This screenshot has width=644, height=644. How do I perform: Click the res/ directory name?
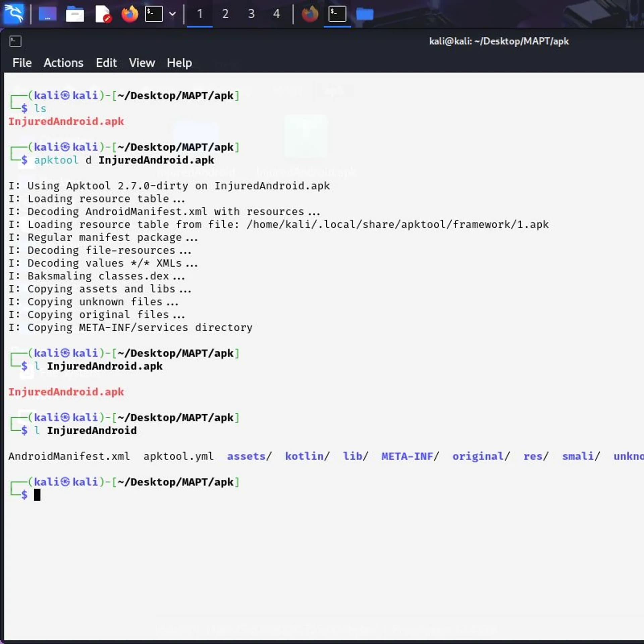(x=536, y=457)
